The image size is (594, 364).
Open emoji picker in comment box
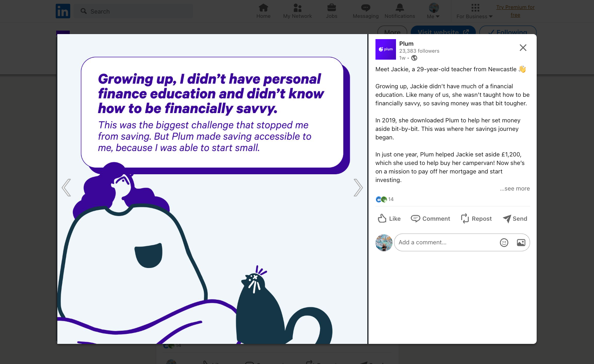tap(504, 242)
